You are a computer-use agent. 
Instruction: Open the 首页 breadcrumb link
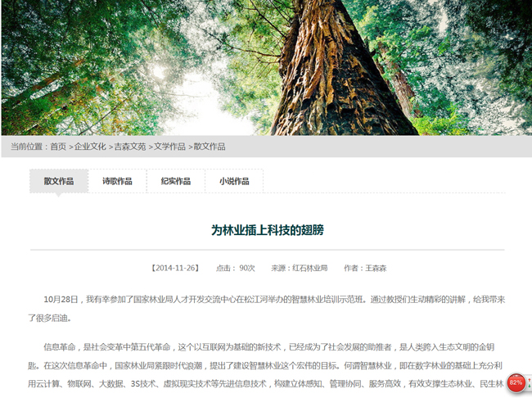58,147
